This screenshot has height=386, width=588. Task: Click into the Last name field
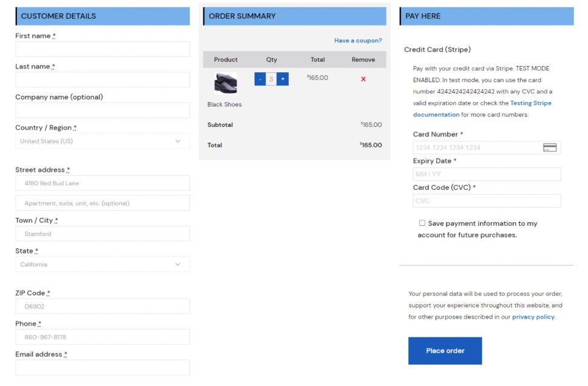pyautogui.click(x=102, y=80)
